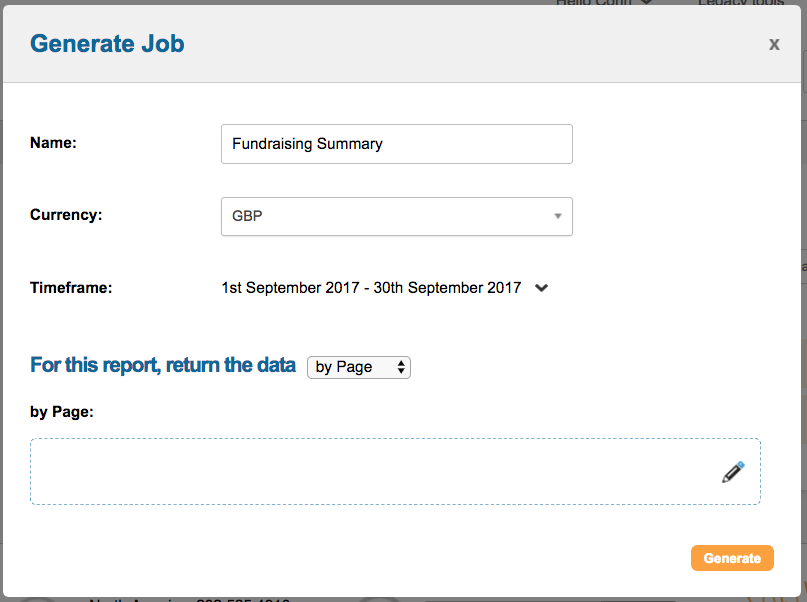Open the Legacy tools menu item
Screen dimensions: 807x602
tap(741, 3)
